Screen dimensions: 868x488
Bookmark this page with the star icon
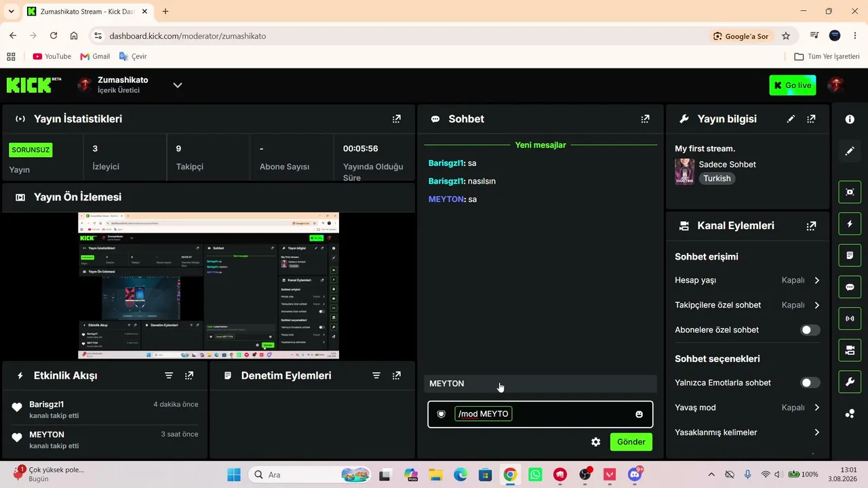click(x=786, y=36)
